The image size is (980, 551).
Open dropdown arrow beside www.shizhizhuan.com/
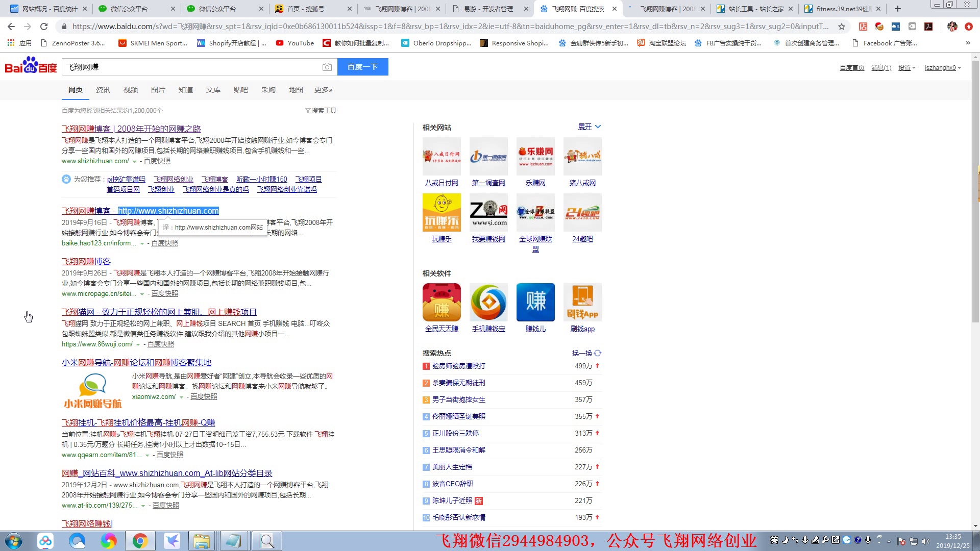tap(134, 162)
